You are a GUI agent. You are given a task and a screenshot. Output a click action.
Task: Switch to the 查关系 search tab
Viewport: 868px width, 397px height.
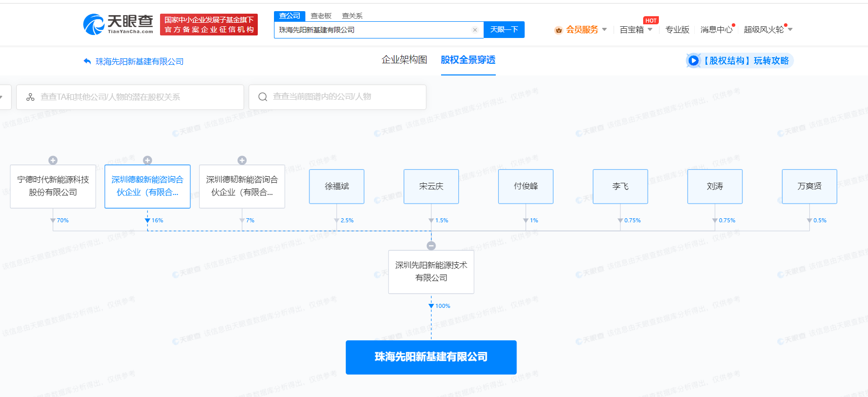(352, 16)
